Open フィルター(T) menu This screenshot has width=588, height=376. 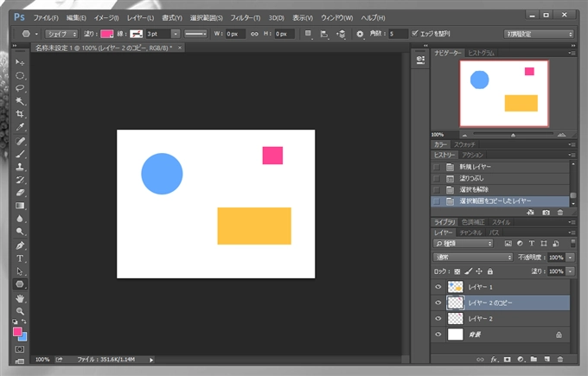pyautogui.click(x=246, y=17)
